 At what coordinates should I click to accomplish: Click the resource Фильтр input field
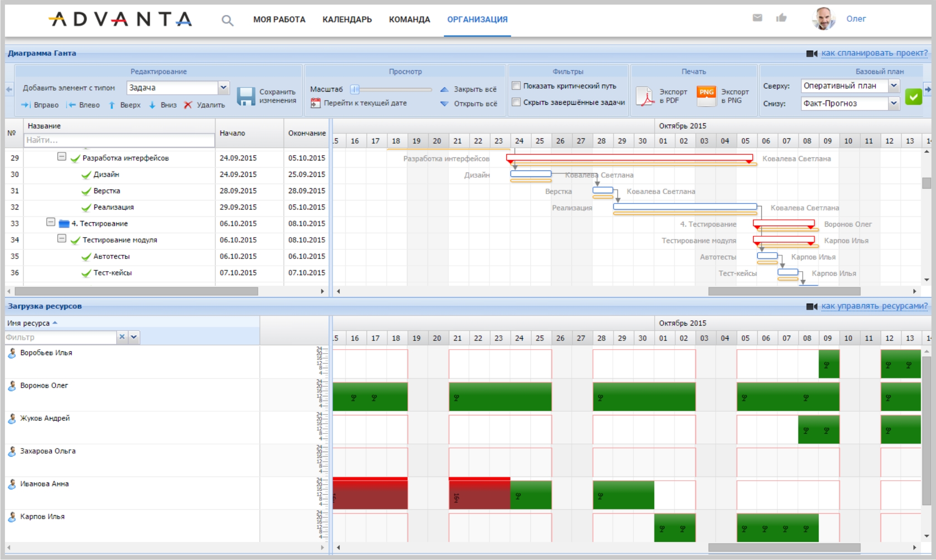point(60,337)
